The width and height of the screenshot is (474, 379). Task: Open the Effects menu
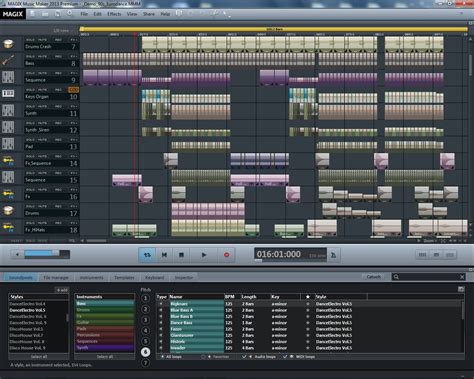click(x=114, y=14)
